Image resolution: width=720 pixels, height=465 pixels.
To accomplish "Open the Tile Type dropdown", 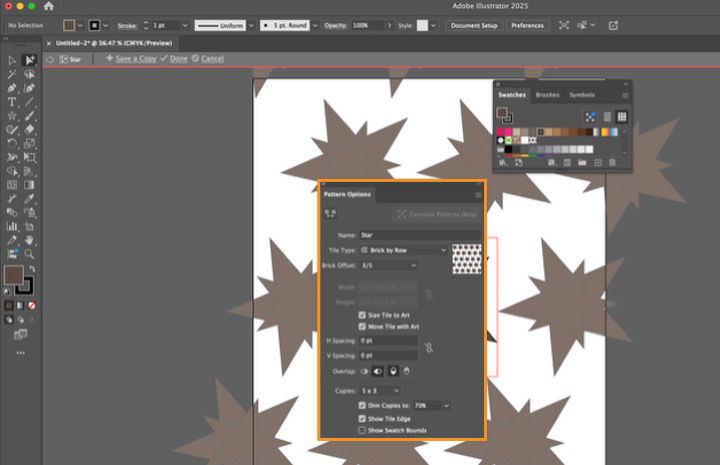I will 403,250.
